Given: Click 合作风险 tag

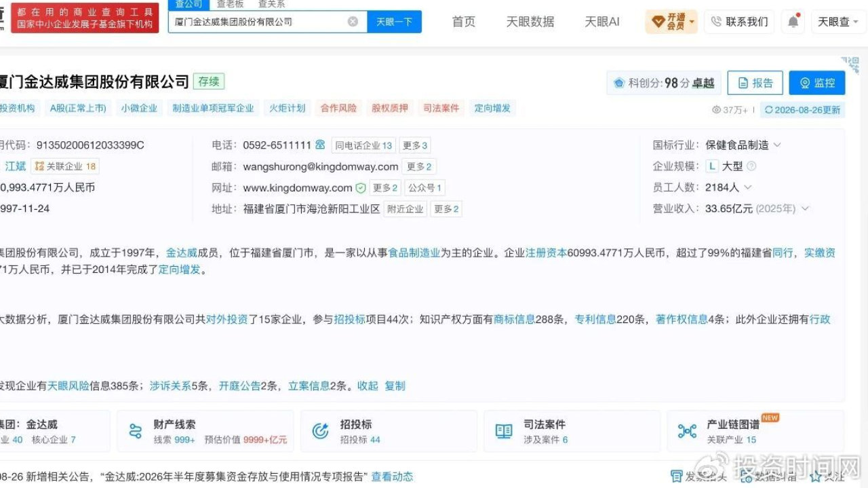Looking at the screenshot, I should tap(338, 108).
